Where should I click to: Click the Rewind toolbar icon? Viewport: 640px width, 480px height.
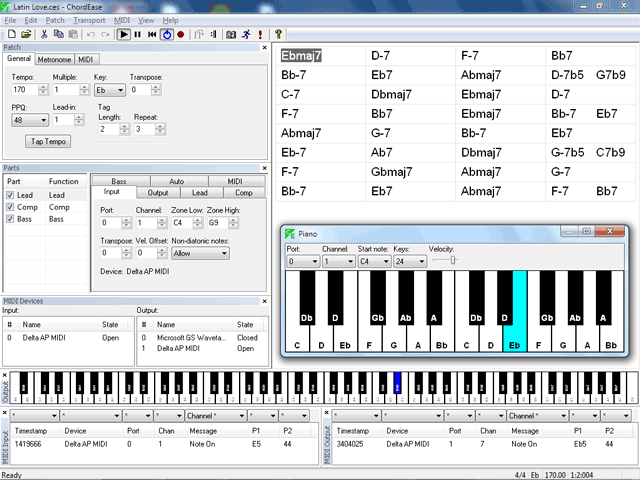[x=152, y=34]
